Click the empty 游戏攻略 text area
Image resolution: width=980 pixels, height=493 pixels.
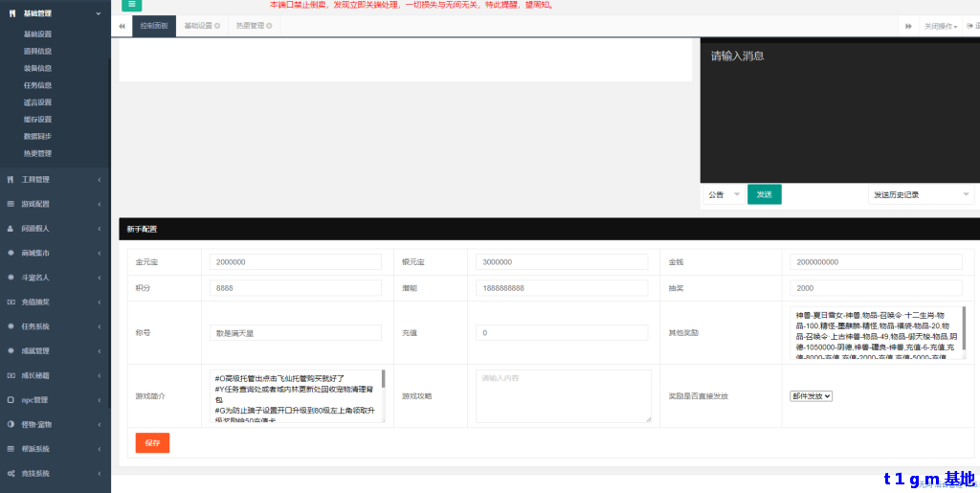tap(564, 396)
